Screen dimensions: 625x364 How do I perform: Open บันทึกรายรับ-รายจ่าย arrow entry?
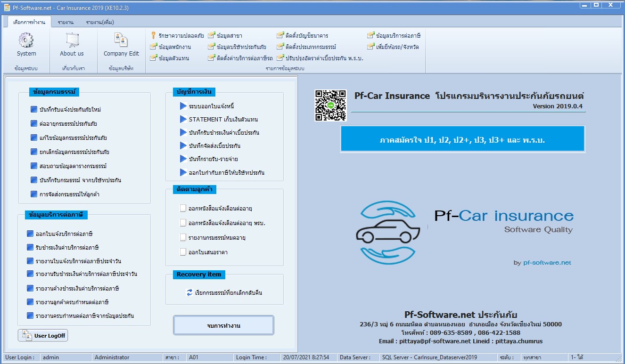[209, 159]
